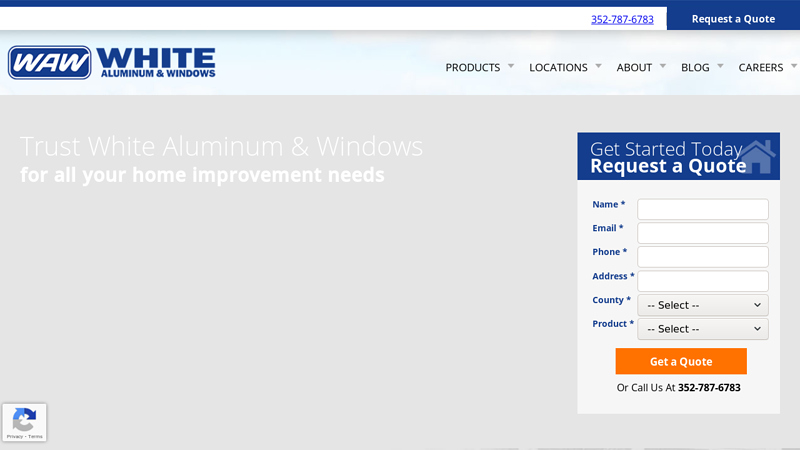The width and height of the screenshot is (800, 450).
Task: Expand the Careers menu arrow
Action: tap(794, 66)
